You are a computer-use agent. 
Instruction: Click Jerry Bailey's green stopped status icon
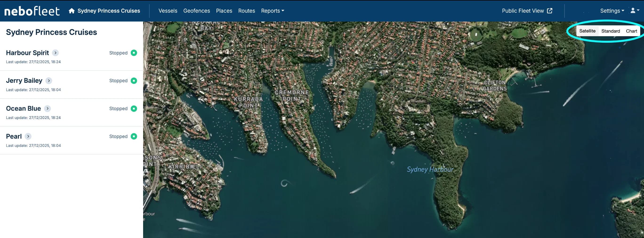click(x=134, y=81)
